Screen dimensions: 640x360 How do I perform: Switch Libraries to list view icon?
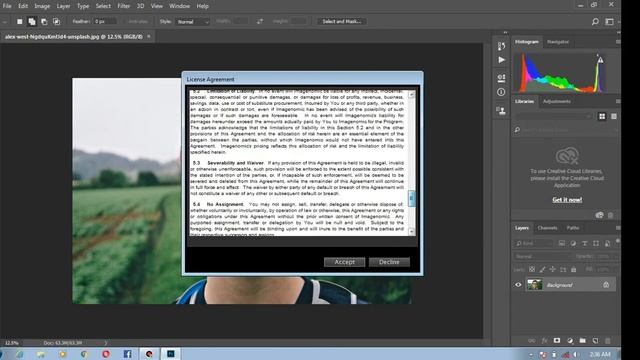tap(613, 116)
